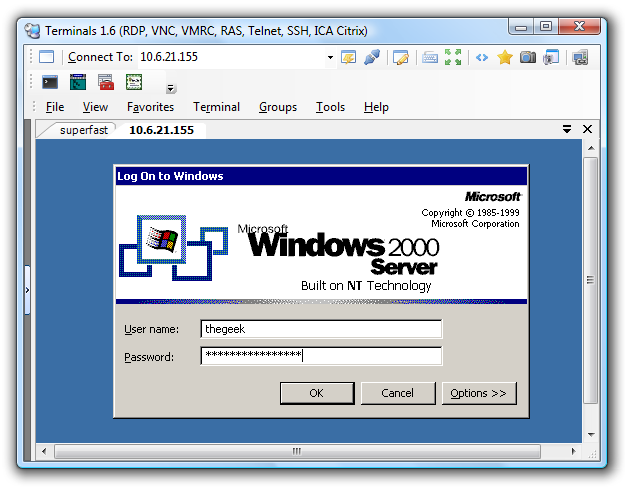The image size is (625, 489).
Task: Click the Options >> button
Action: coord(479,393)
